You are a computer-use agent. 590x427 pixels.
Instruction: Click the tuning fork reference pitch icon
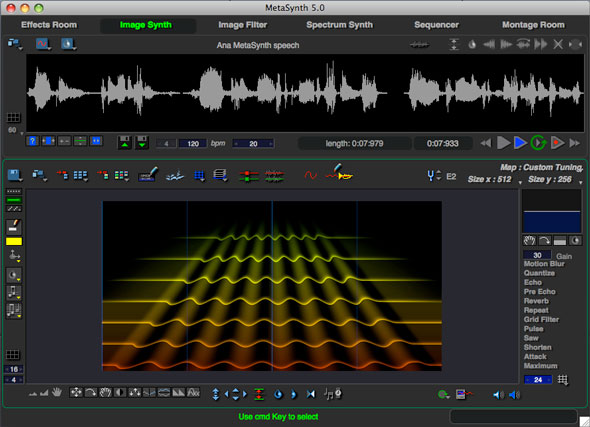point(431,176)
